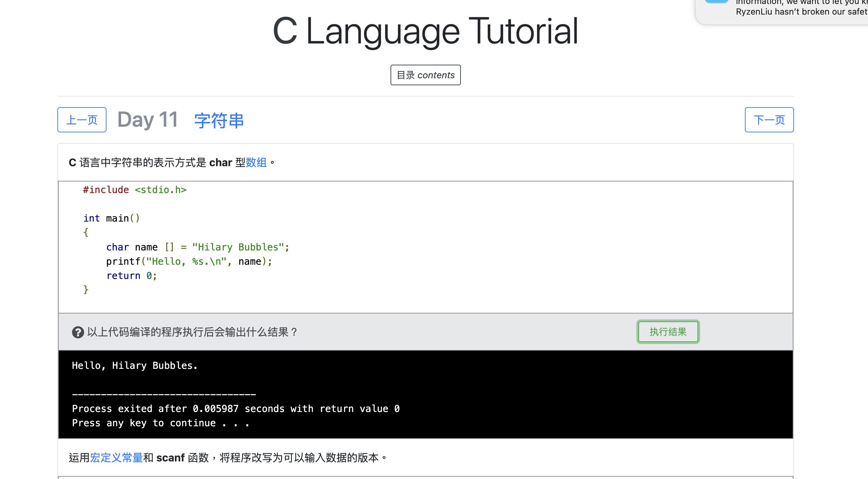The image size is (868, 479).
Task: Open the 宏定义常量 link
Action: 116,457
